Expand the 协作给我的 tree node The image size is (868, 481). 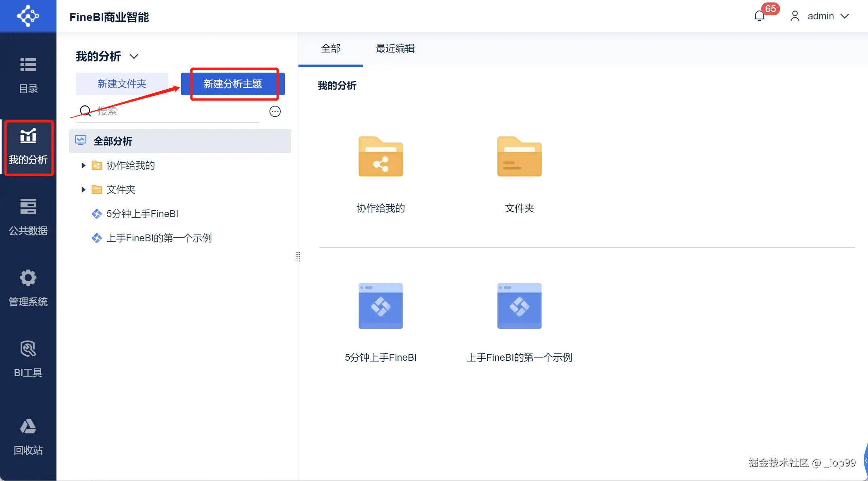tap(83, 165)
